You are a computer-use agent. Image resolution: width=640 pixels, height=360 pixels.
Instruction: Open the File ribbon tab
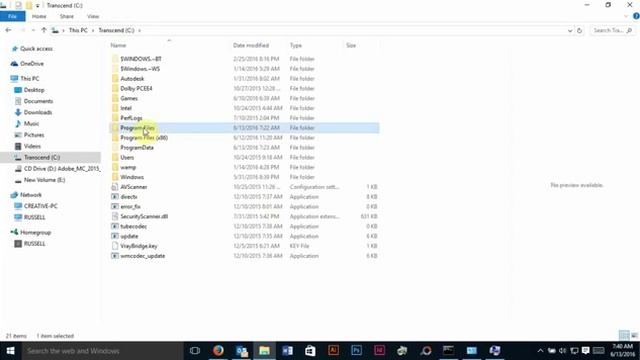pyautogui.click(x=12, y=16)
